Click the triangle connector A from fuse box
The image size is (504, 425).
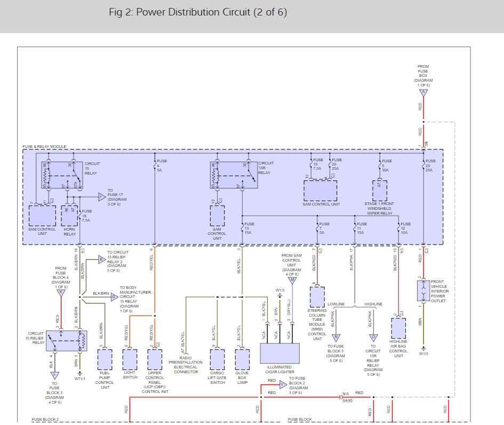coord(423,92)
